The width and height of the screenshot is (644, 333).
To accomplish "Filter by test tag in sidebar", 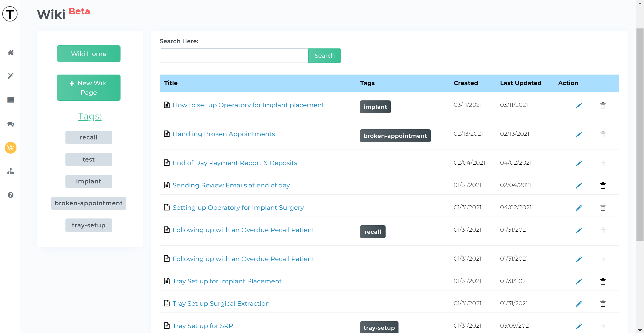I will 89,159.
